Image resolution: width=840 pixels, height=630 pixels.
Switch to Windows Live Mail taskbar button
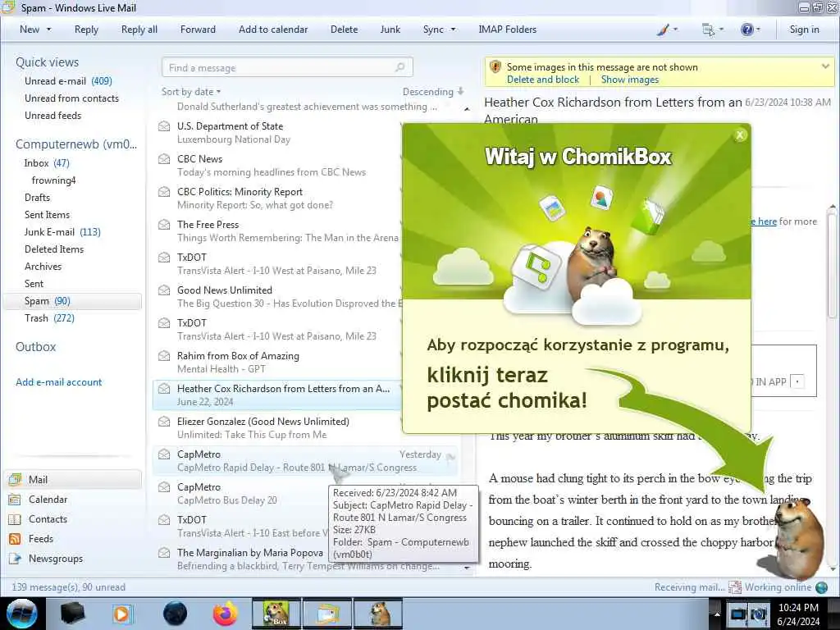tap(326, 614)
